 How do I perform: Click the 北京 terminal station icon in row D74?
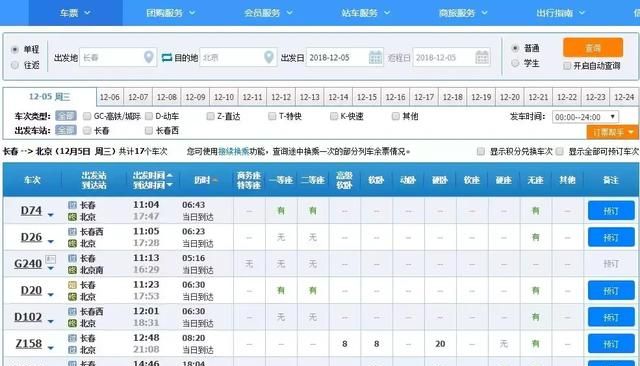[72, 217]
